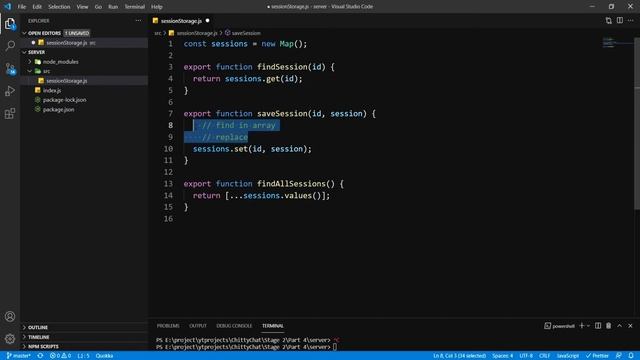Open the Help menu
Image resolution: width=640 pixels, height=360 pixels.
pos(157,7)
